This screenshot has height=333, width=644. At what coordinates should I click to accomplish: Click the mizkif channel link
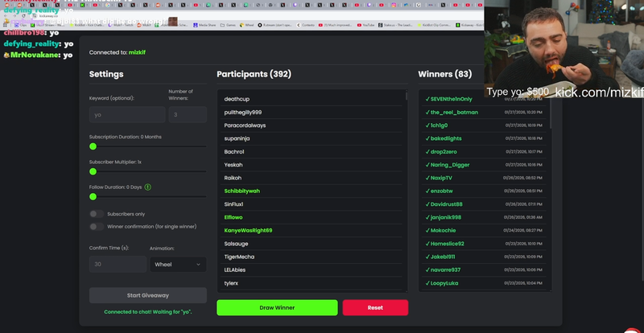137,52
